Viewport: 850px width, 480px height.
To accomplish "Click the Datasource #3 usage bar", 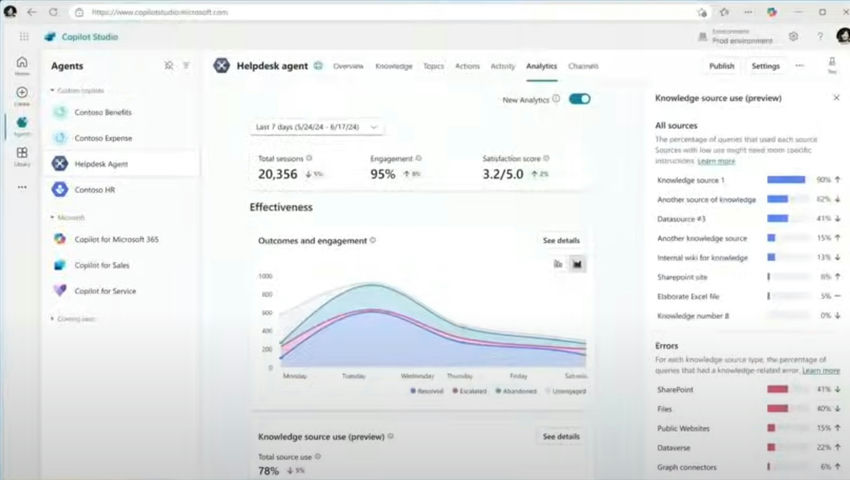I will [x=788, y=218].
